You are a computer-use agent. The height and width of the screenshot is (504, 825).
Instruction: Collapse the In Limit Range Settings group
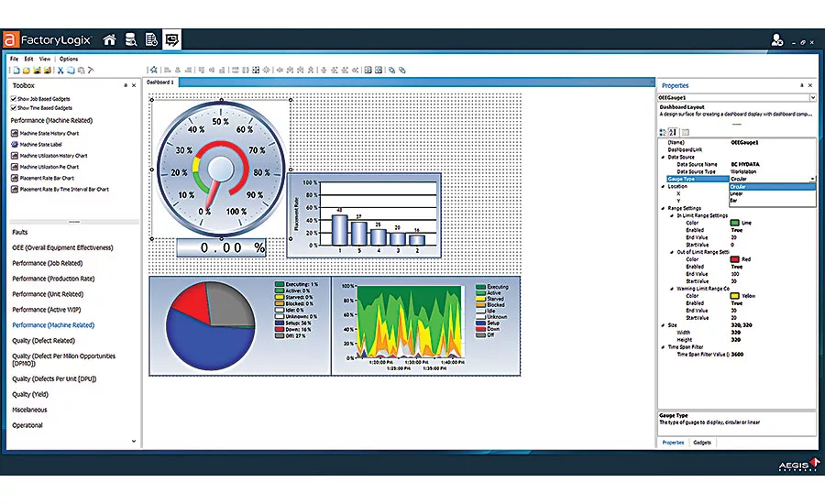click(x=672, y=215)
